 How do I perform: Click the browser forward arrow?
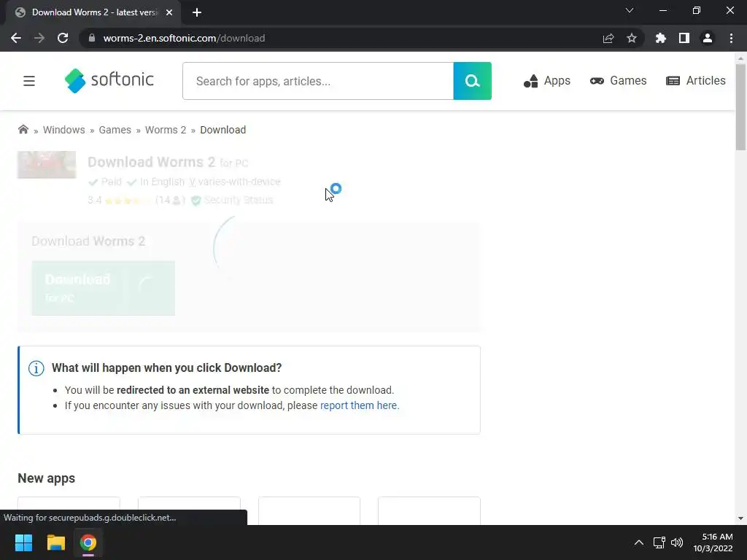(39, 38)
